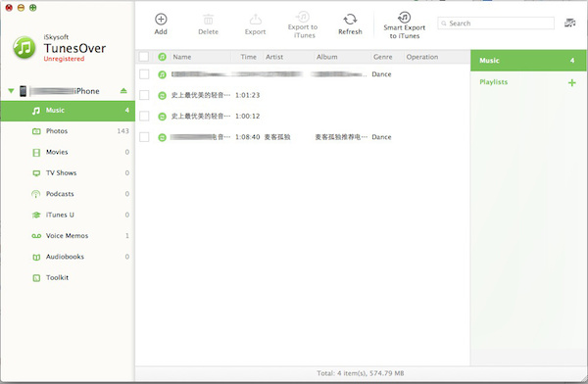This screenshot has height=384, width=588.
Task: Open the Podcasts category
Action: tap(68, 194)
